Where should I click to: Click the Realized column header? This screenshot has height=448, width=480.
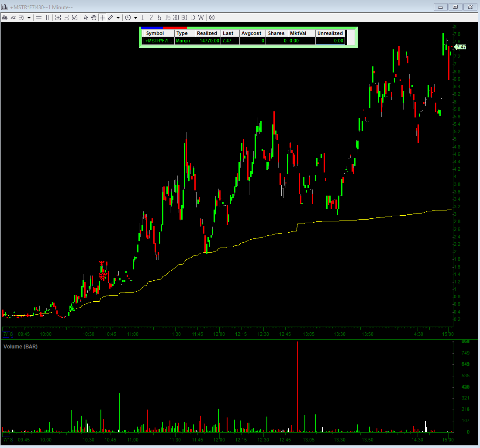208,33
